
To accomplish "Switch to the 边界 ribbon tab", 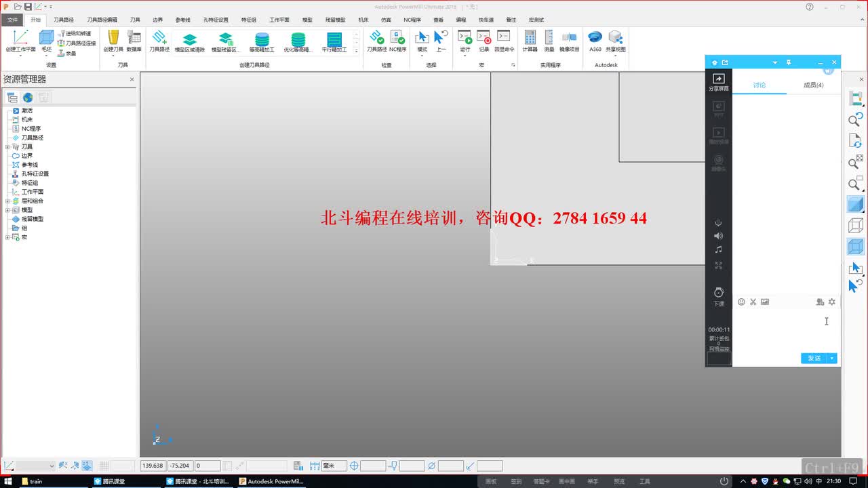I will click(157, 20).
